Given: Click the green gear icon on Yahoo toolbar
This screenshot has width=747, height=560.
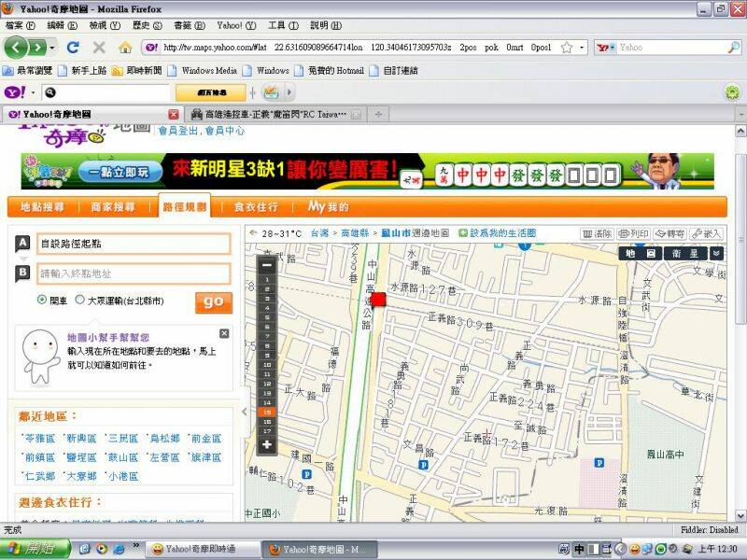Looking at the screenshot, I should point(732,91).
